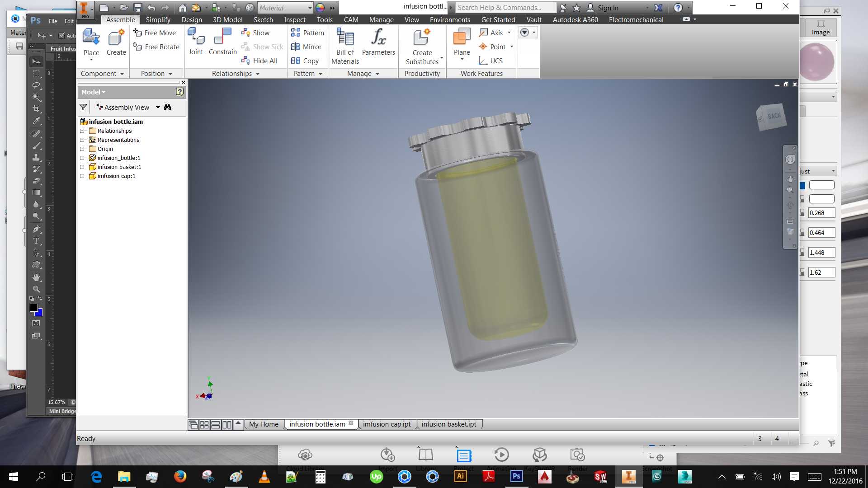Select the infusion bottle.iam root node
Screen dimensions: 868x488
click(112, 122)
